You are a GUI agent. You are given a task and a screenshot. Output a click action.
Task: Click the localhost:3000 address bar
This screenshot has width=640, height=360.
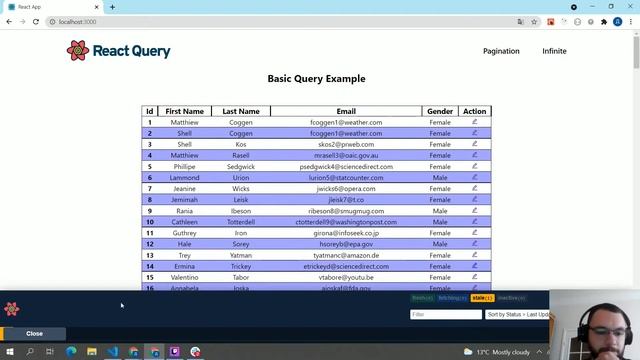(x=282, y=22)
